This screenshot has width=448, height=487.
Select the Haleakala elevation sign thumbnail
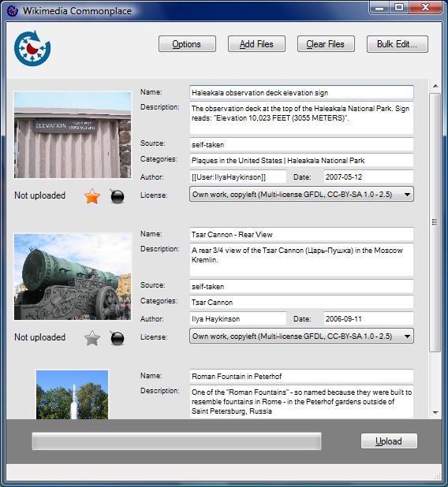point(73,135)
